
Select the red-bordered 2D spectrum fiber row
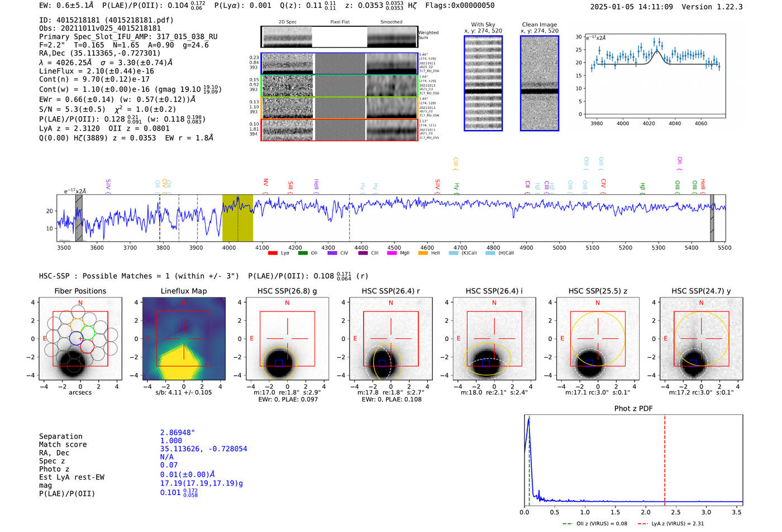(x=340, y=130)
